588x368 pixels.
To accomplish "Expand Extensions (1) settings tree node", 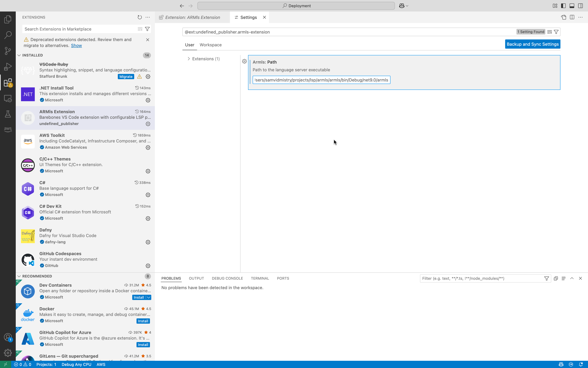I will pos(189,59).
